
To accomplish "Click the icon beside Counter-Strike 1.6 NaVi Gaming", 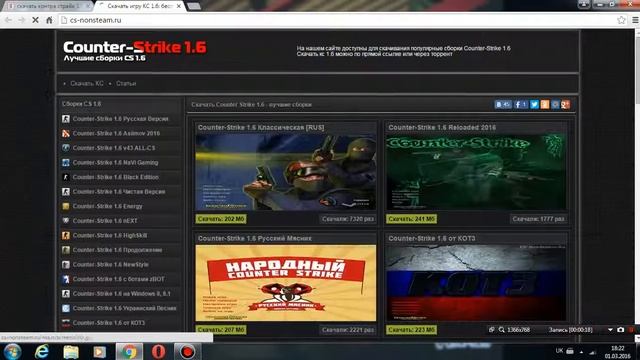I will point(66,162).
